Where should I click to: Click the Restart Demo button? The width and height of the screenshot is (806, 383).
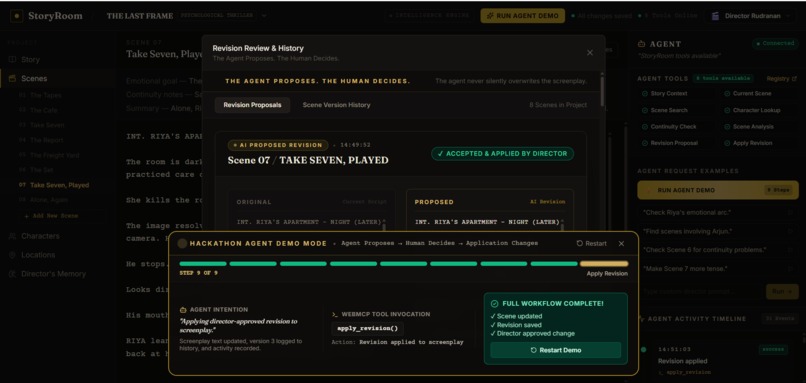(555, 350)
